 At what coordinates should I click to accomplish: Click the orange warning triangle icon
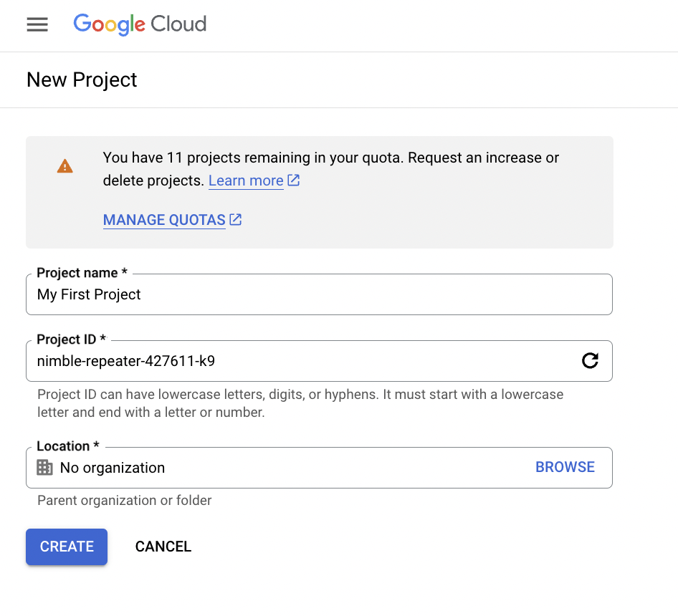65,167
